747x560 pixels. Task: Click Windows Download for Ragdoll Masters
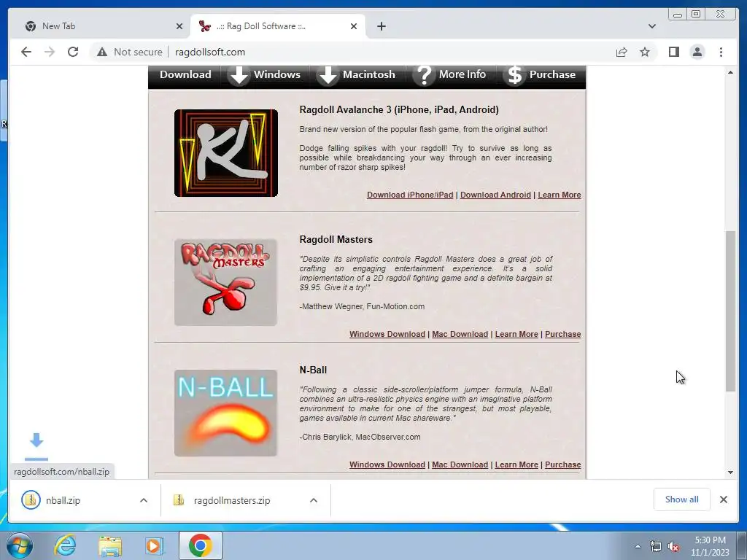coord(387,334)
